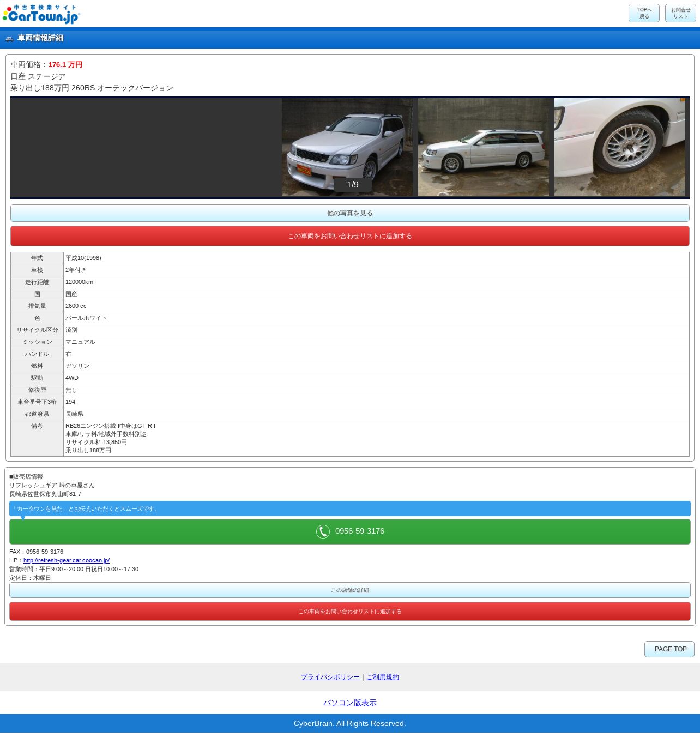
Task: Call the dealer number 0956-59-3176
Action: click(360, 531)
